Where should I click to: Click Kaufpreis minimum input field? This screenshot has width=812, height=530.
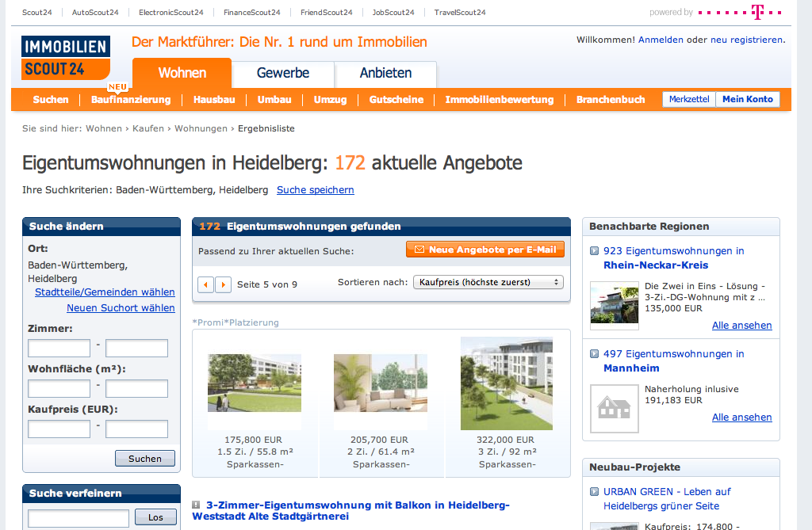(x=59, y=429)
